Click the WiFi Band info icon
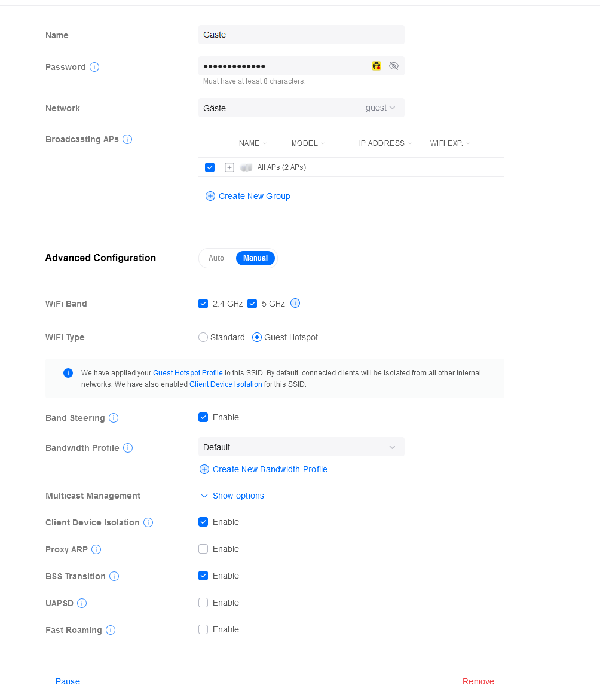Viewport: 600px width, 700px height. pos(295,303)
